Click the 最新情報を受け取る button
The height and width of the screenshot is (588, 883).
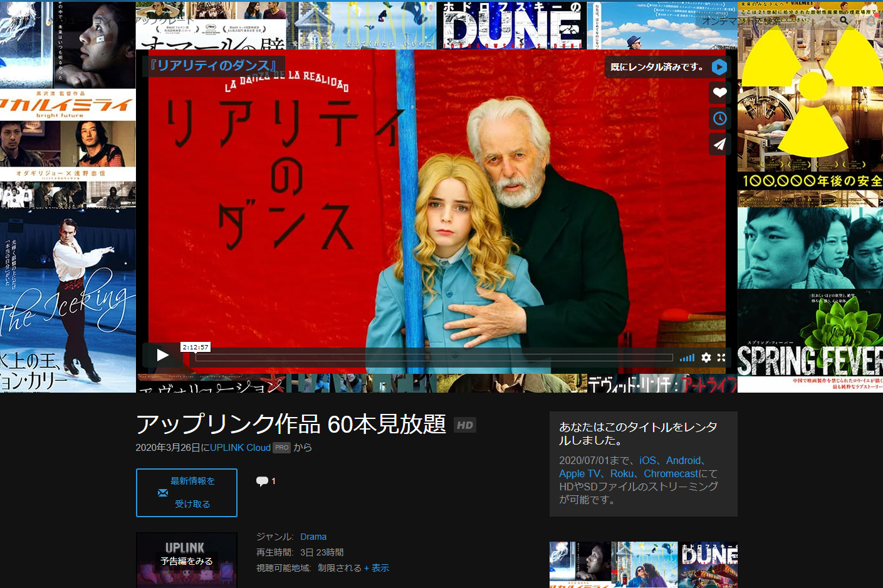pos(187,493)
